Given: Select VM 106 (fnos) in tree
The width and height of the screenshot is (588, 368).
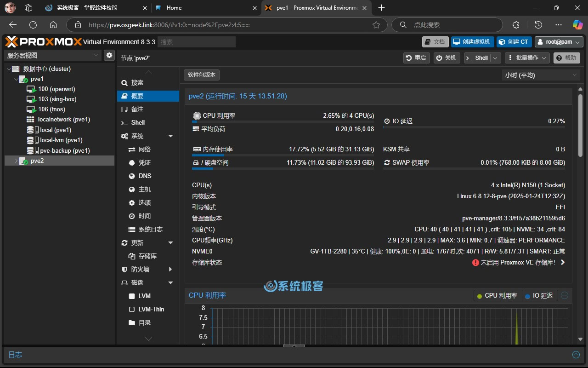Looking at the screenshot, I should [51, 109].
